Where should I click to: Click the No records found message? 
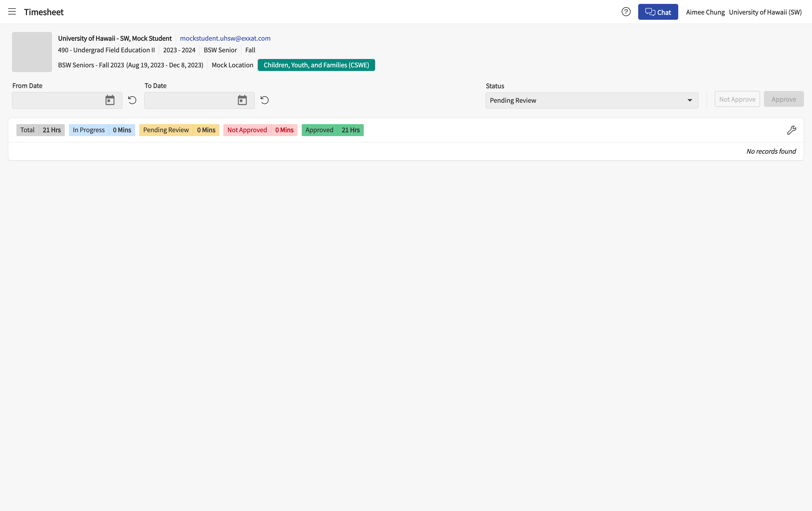pyautogui.click(x=771, y=151)
